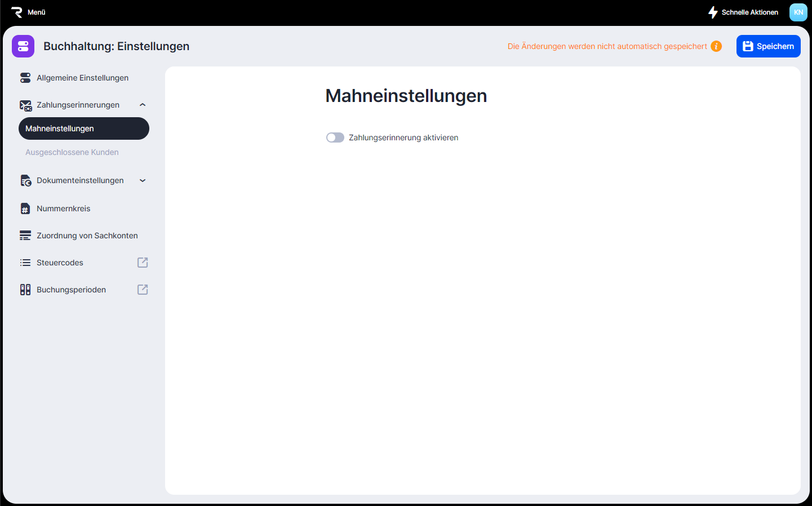This screenshot has height=506, width=812.
Task: Click the Buchungsperioden icon
Action: point(25,290)
